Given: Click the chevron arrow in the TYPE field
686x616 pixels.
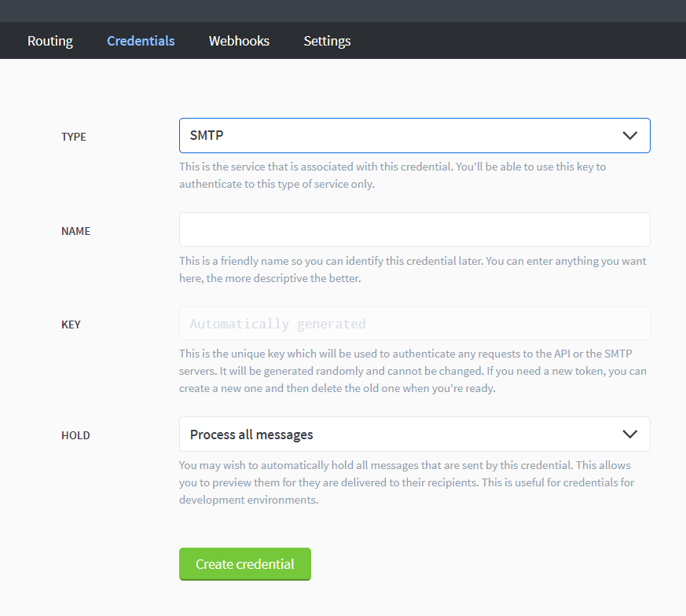Looking at the screenshot, I should pyautogui.click(x=629, y=136).
